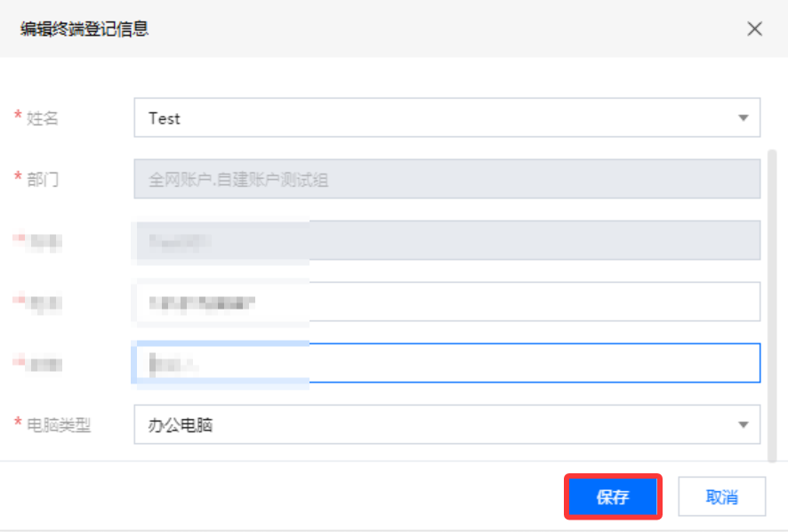Expand the 电脑类型 dropdown arrow
The image size is (788, 532).
[744, 424]
